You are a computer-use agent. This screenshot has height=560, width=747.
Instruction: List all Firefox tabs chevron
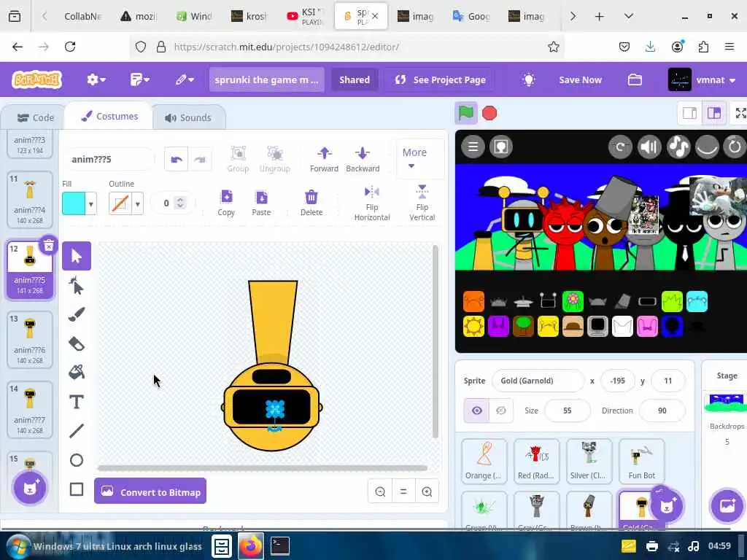click(628, 16)
